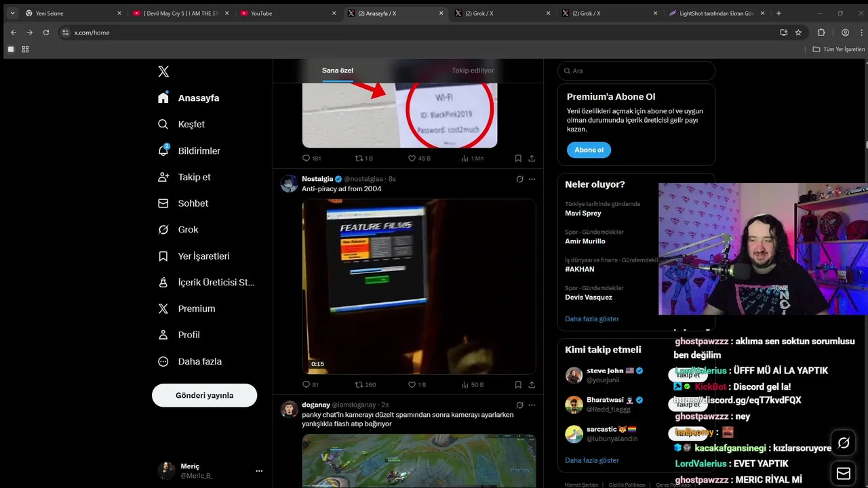
Task: Open İçerik Üreticisi Stüdyosu icon
Action: pyautogui.click(x=163, y=282)
